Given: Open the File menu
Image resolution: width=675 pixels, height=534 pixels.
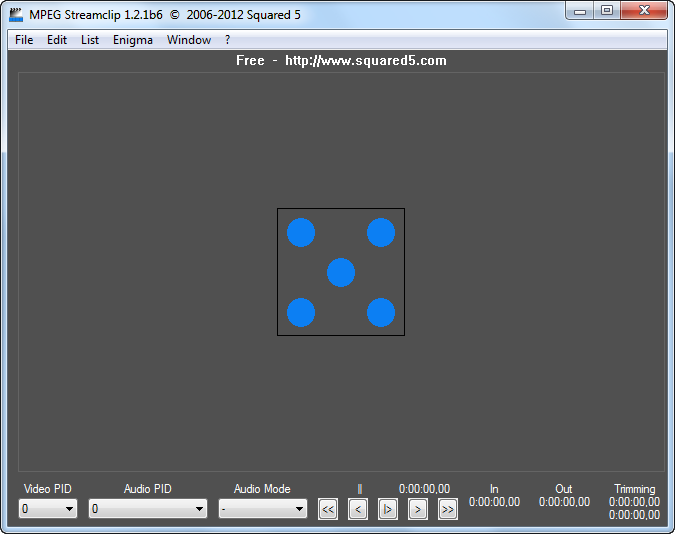Looking at the screenshot, I should 24,40.
